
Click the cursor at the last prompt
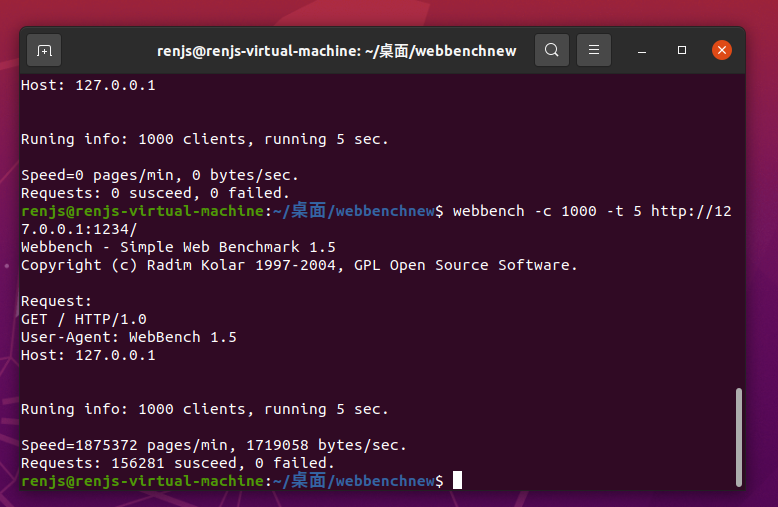[457, 480]
